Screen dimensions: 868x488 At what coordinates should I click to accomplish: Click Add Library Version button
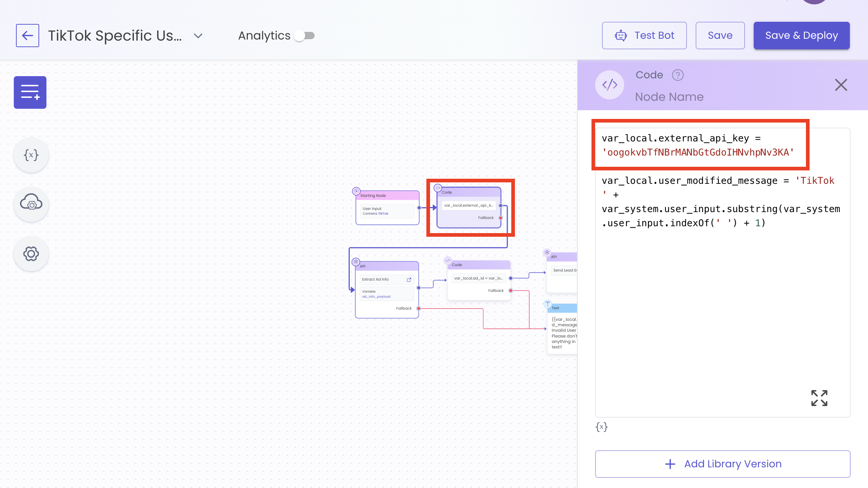(722, 464)
